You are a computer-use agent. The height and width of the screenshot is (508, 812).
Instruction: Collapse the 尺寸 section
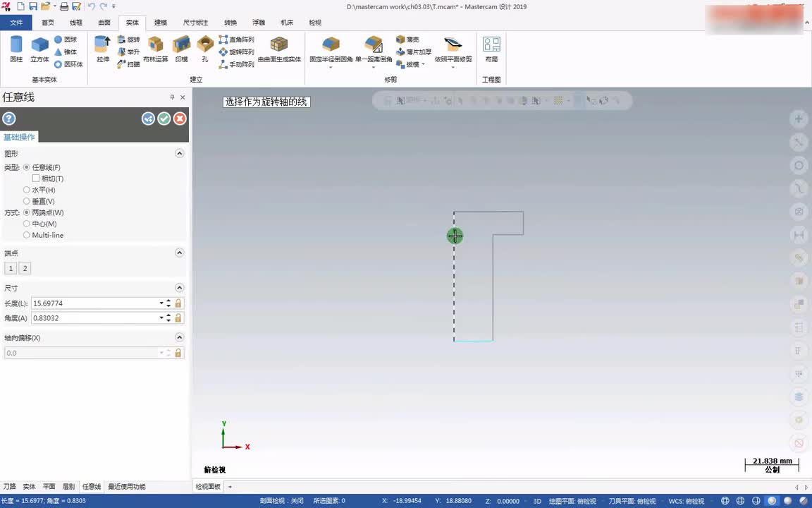(179, 288)
